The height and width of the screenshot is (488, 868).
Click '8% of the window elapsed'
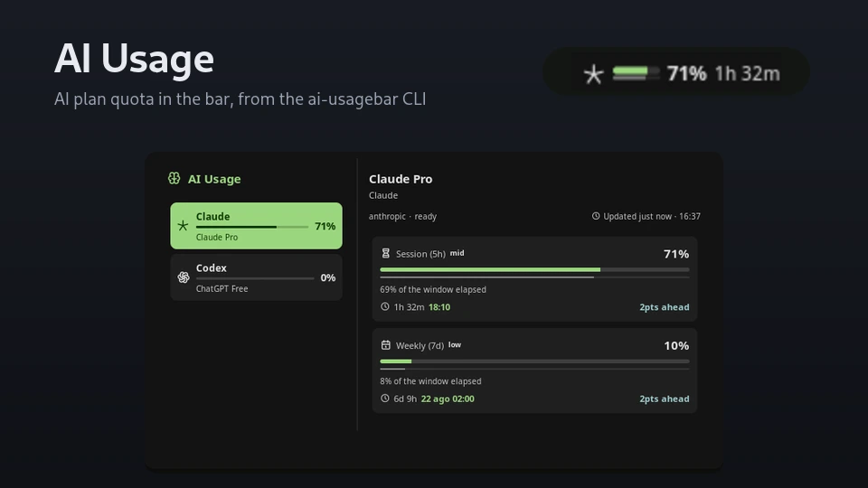(x=430, y=381)
